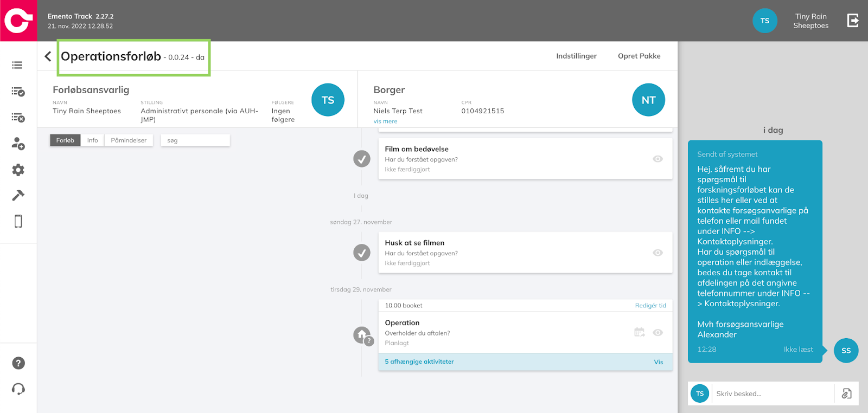Select the Forløb tab
868x413 pixels.
65,140
